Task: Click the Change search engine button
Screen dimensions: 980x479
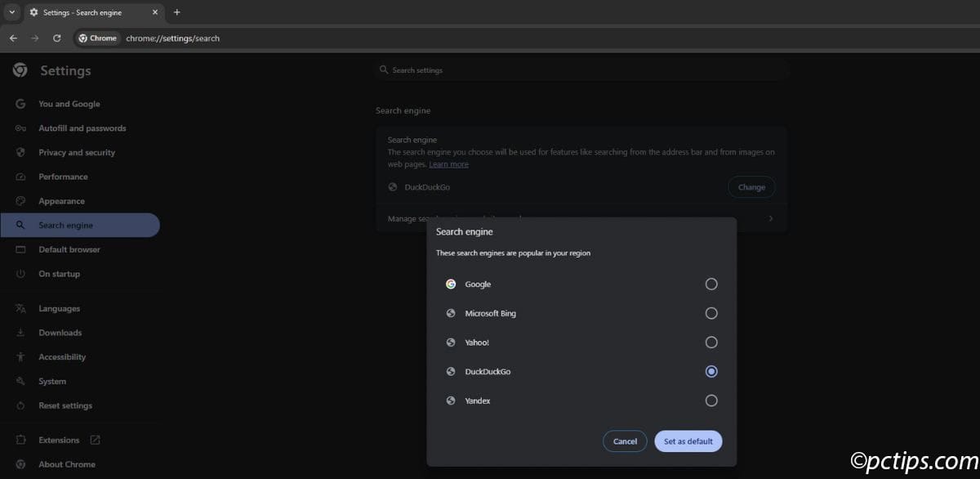Action: click(x=751, y=187)
